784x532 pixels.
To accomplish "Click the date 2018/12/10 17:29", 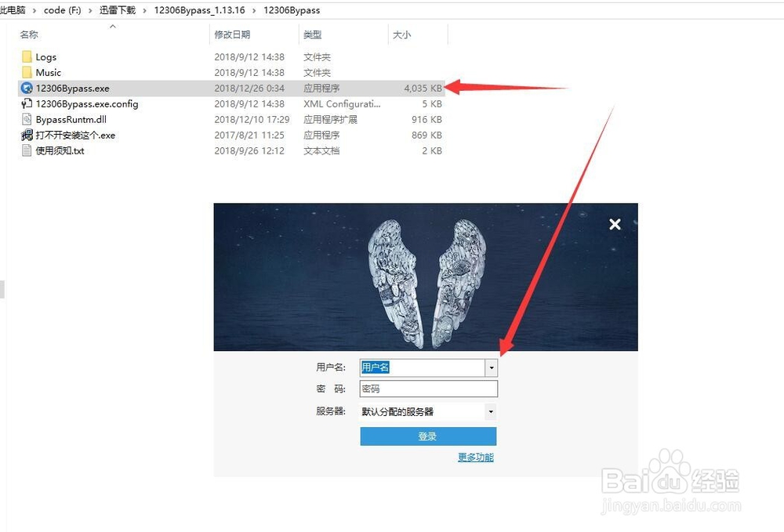I will [252, 119].
